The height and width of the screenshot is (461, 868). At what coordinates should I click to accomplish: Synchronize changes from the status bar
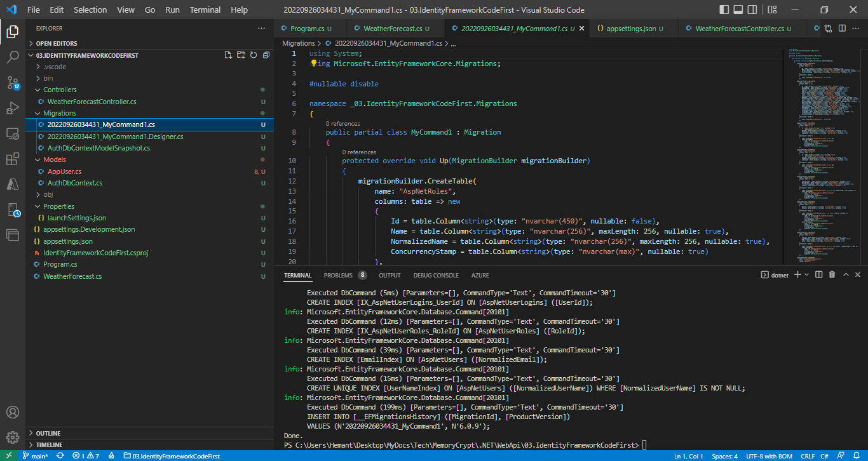click(x=60, y=456)
